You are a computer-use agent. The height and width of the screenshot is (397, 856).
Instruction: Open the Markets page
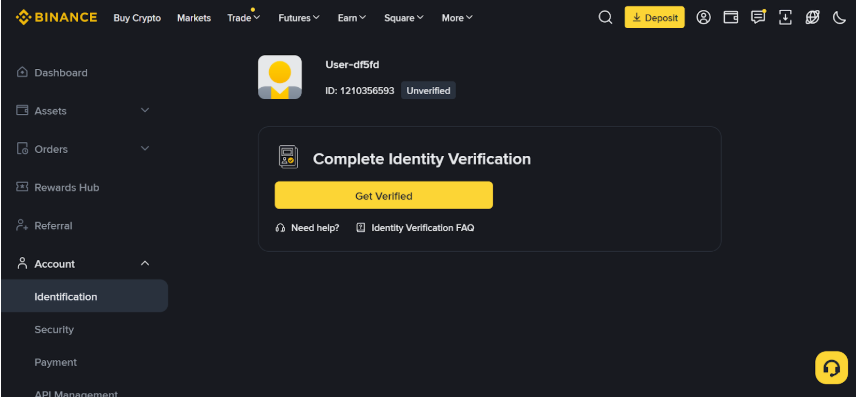click(x=194, y=18)
